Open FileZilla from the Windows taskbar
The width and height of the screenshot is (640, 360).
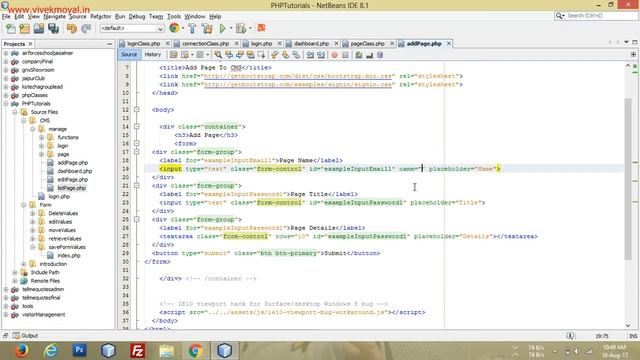coord(138,351)
